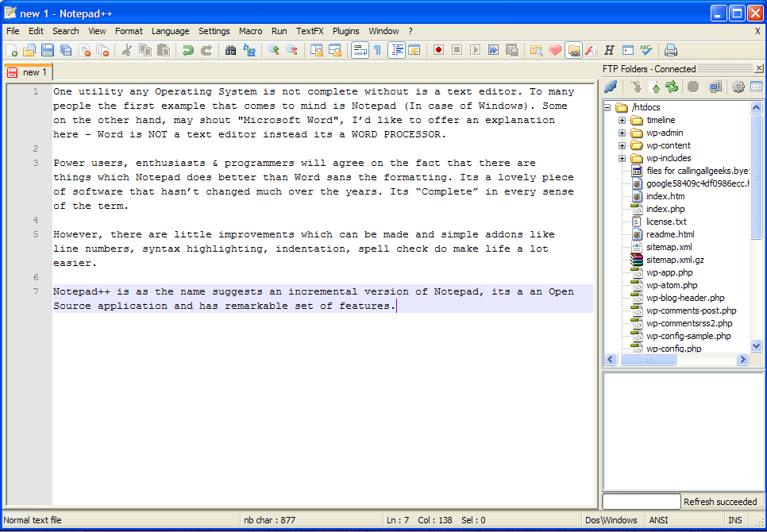
Task: Click the heart icon in toolbar
Action: point(555,50)
